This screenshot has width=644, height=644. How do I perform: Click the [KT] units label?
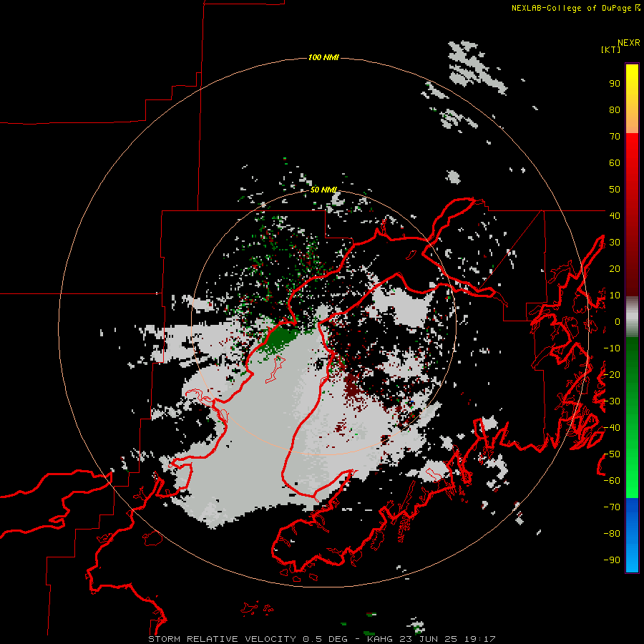pos(611,49)
